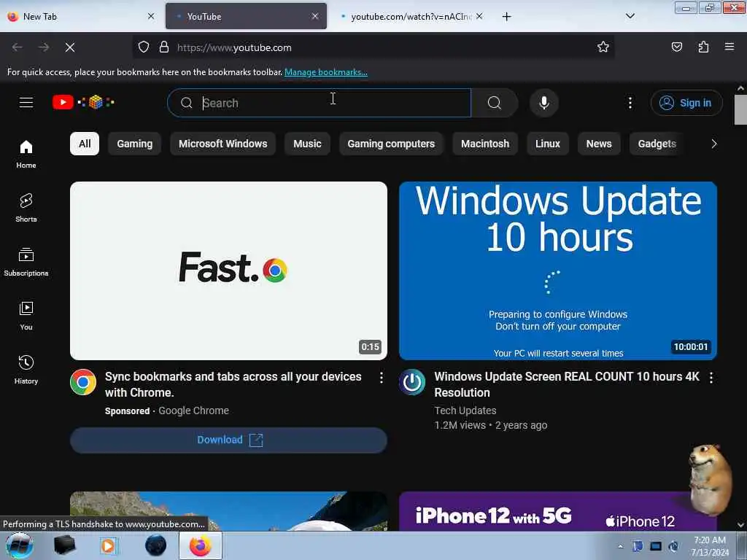
Task: Go back with Firefox back arrow
Action: point(18,47)
